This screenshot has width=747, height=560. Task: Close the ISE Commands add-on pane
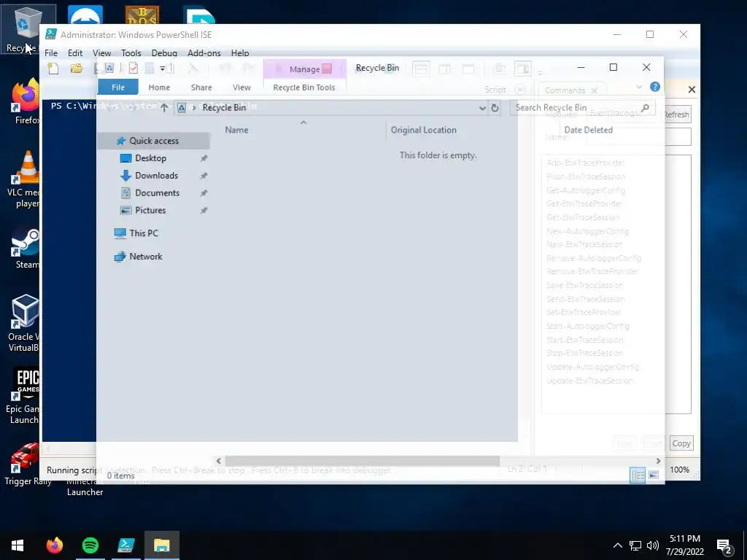point(692,90)
